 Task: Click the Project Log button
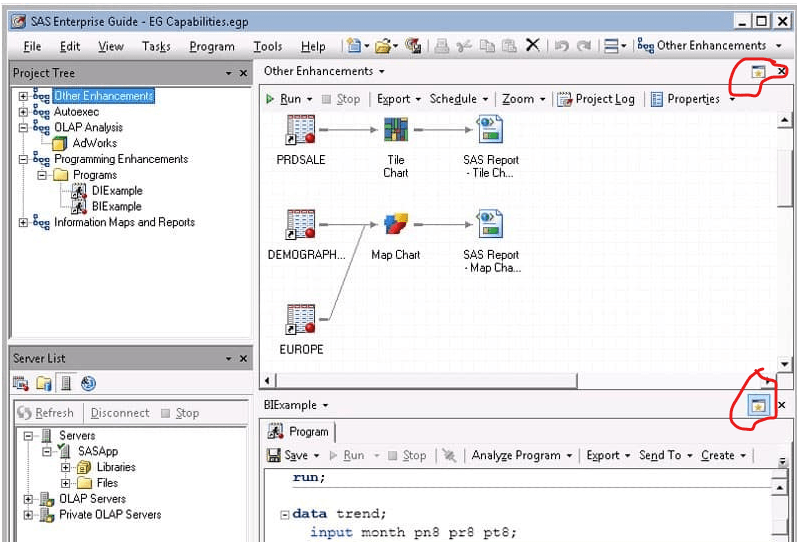pos(596,99)
